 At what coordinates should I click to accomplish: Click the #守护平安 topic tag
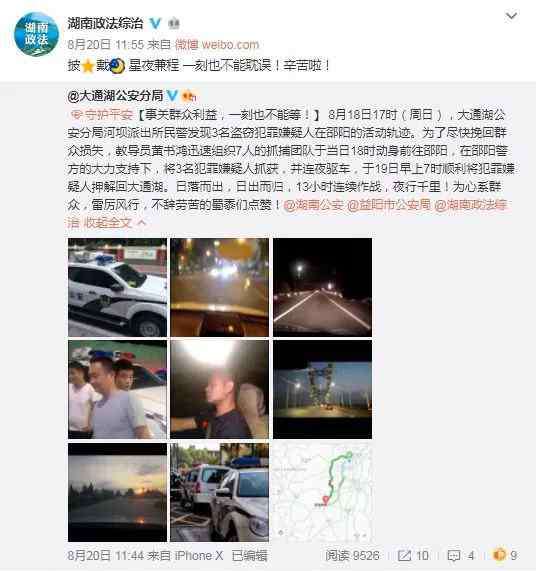pyautogui.click(x=102, y=115)
